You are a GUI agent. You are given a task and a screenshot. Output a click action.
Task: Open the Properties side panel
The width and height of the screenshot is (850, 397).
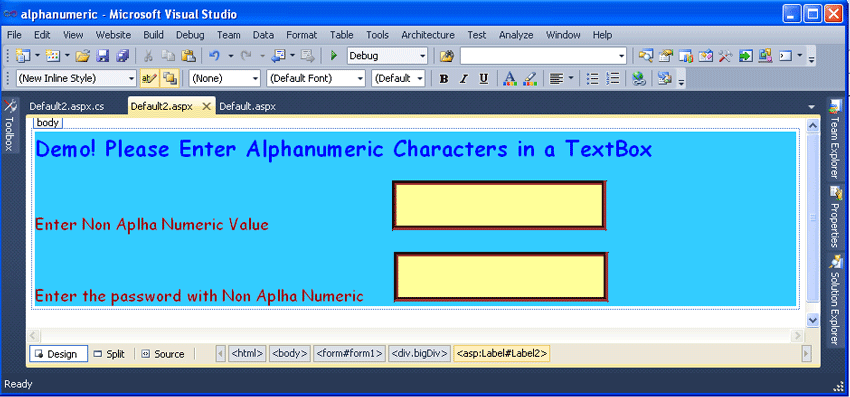[x=835, y=217]
